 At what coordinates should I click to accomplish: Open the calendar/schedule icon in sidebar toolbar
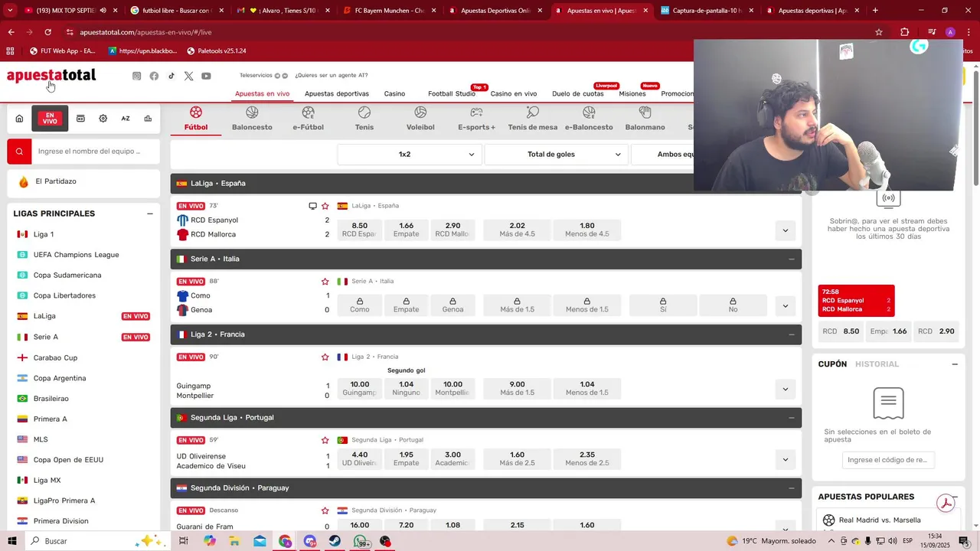[80, 119]
